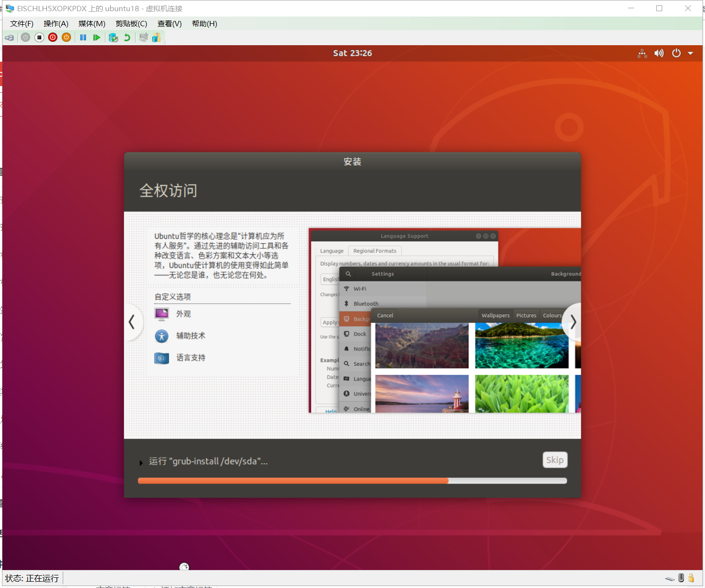Click the 安装 window title
Viewport: 705px width, 588px height.
pyautogui.click(x=352, y=162)
